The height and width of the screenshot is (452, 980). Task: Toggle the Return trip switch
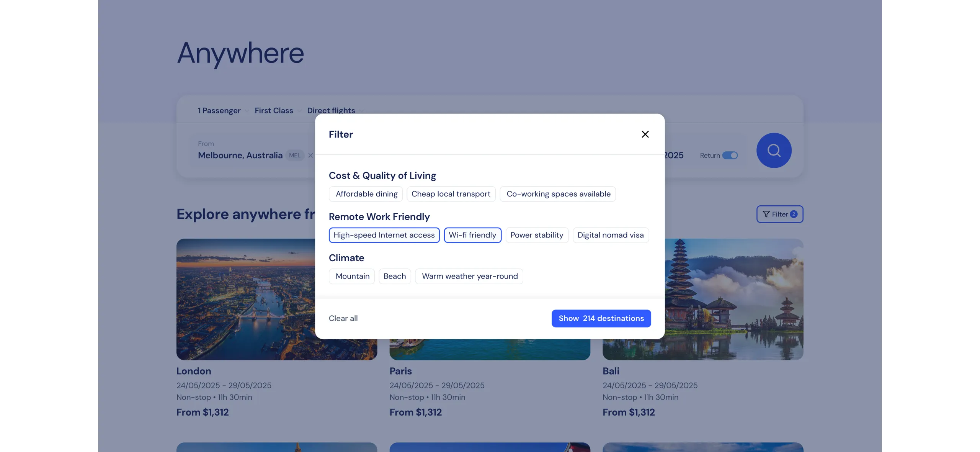coord(730,155)
